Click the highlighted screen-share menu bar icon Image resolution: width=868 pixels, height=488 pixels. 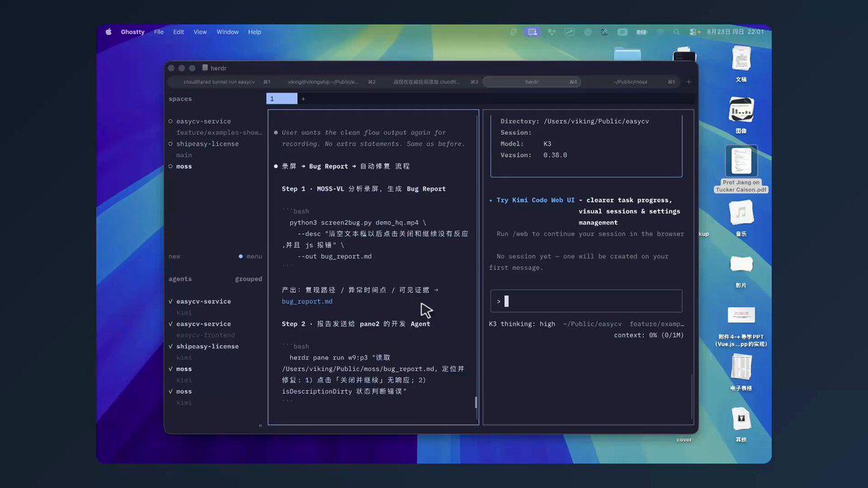[533, 32]
